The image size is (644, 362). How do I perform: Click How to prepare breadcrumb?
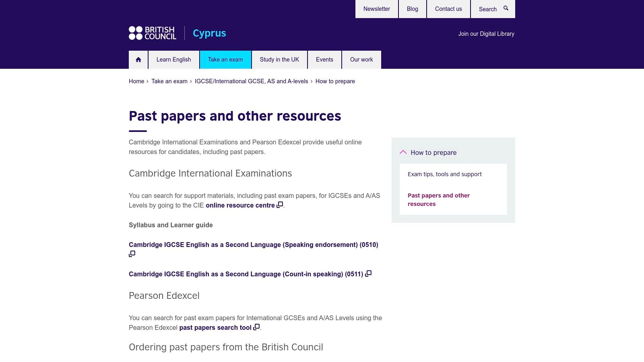tap(335, 81)
